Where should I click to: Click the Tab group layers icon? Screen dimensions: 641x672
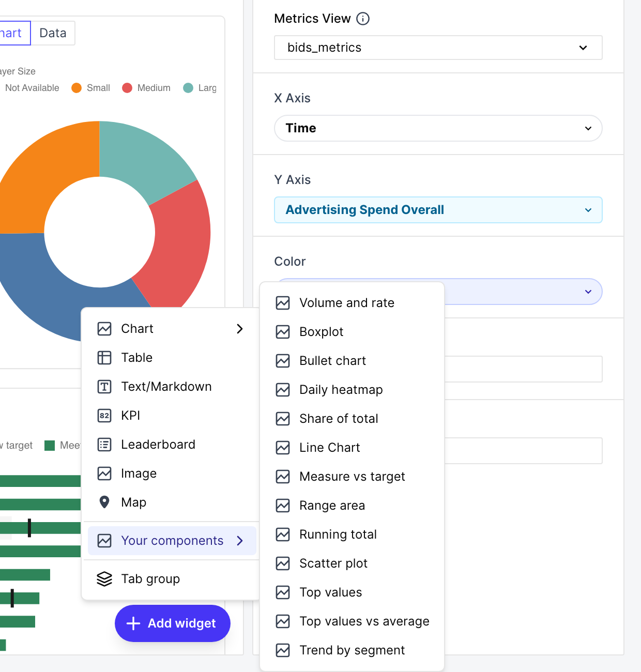pos(104,579)
